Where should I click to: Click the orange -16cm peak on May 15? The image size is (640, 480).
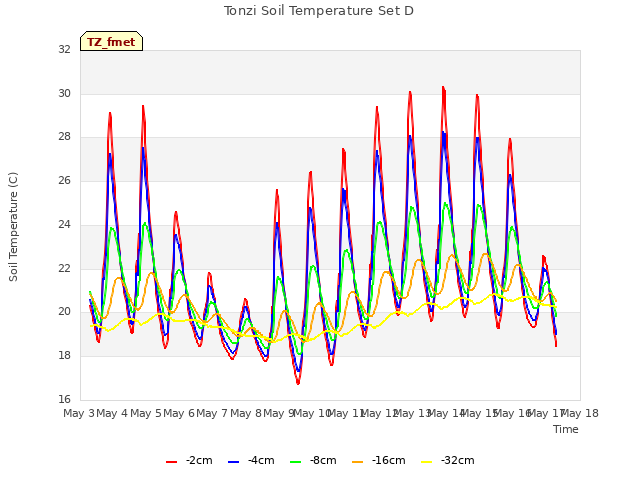pos(485,254)
